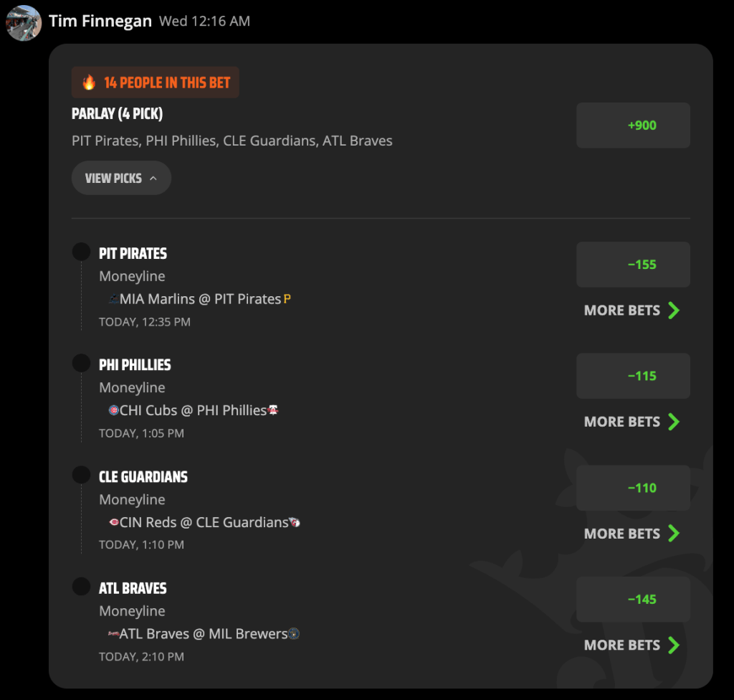Select the -115 Phillies moneyline odds
This screenshot has height=700, width=734.
633,376
